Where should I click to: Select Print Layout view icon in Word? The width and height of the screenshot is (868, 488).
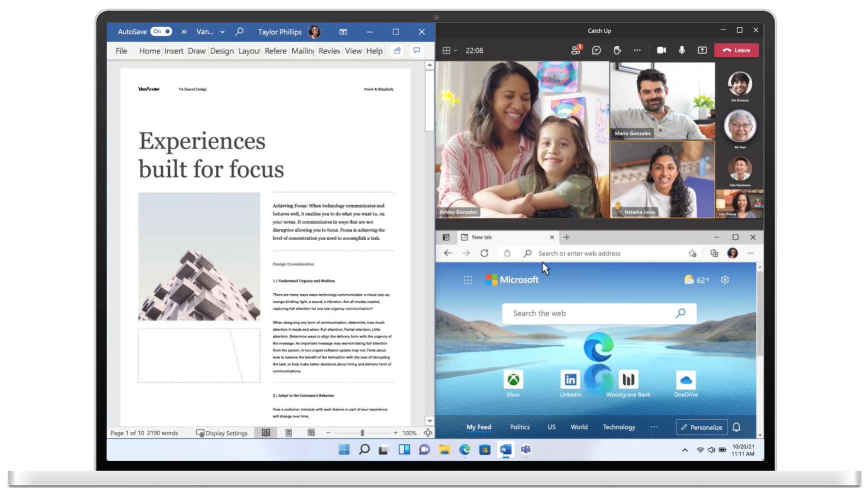pos(288,433)
